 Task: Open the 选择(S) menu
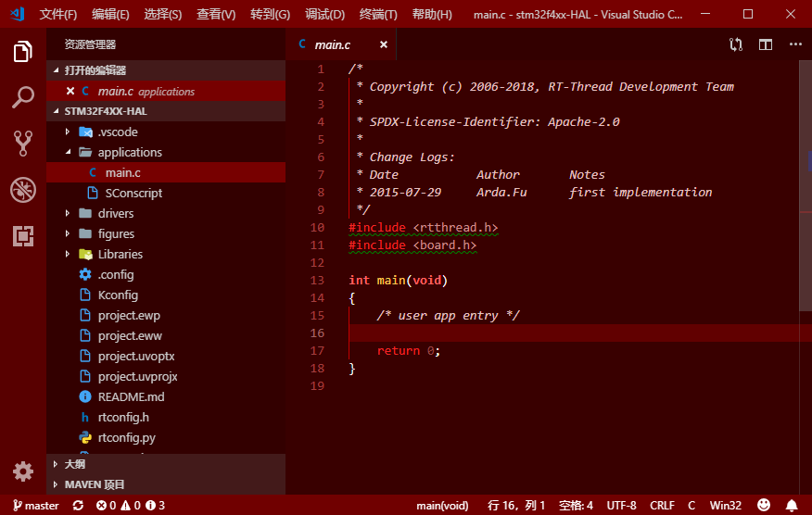[162, 14]
